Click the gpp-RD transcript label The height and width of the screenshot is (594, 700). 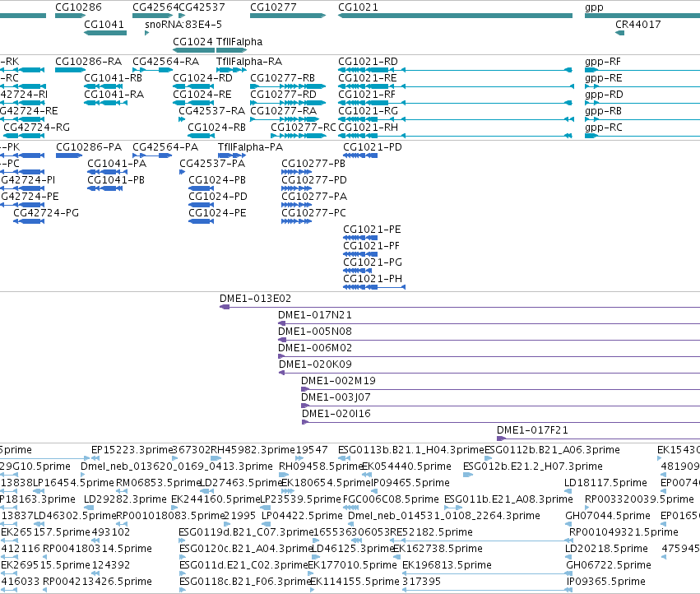[x=604, y=95]
